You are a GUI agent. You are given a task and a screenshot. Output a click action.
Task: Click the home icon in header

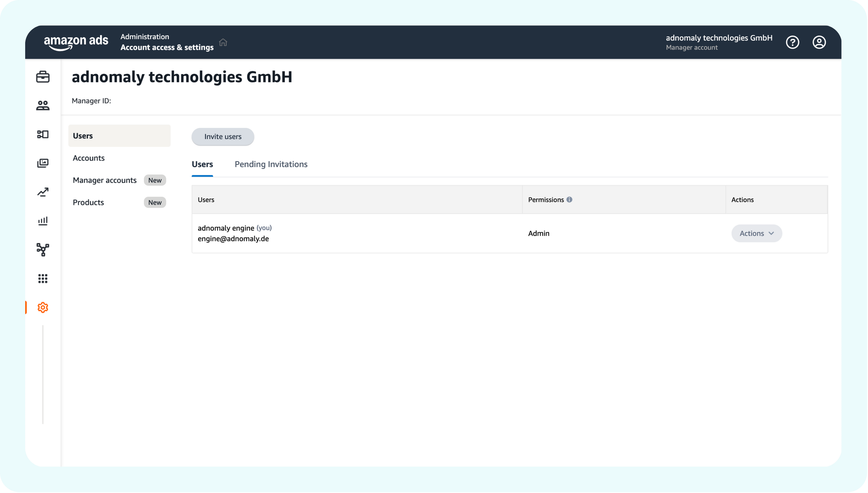click(223, 42)
